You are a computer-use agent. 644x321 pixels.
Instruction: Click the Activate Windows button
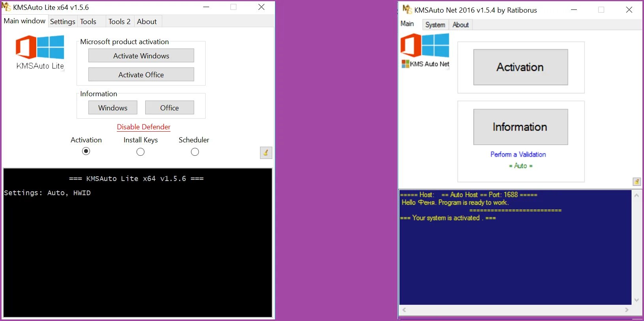(141, 56)
